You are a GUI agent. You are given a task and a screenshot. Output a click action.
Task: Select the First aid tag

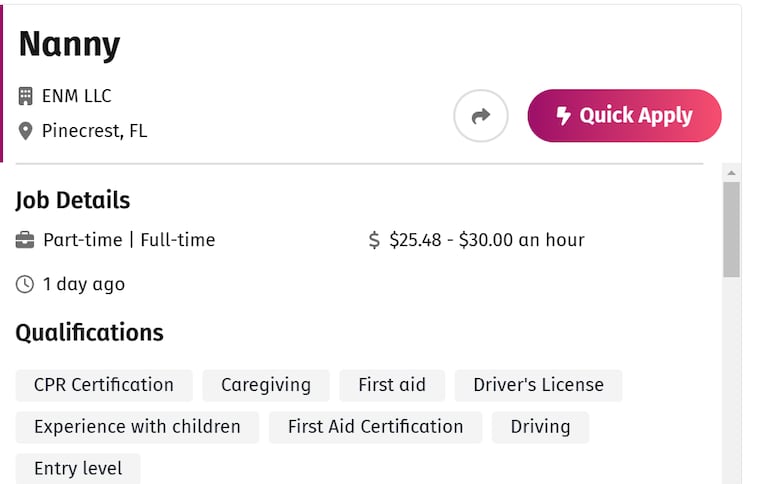392,385
